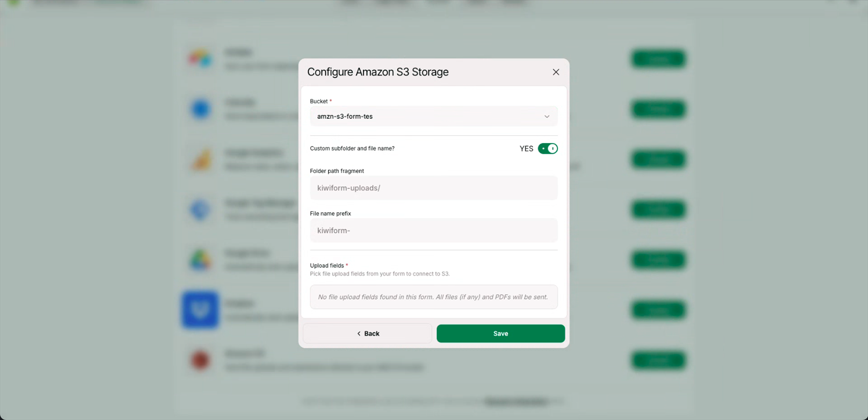
Task: Click the Bucket dropdown chevron arrow
Action: click(x=547, y=117)
